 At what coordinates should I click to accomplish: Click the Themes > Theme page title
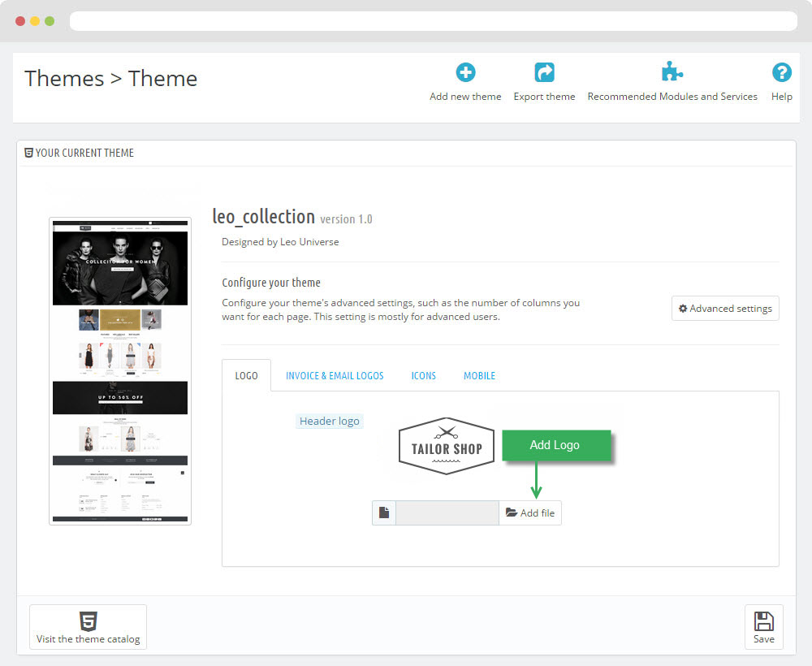coord(110,79)
